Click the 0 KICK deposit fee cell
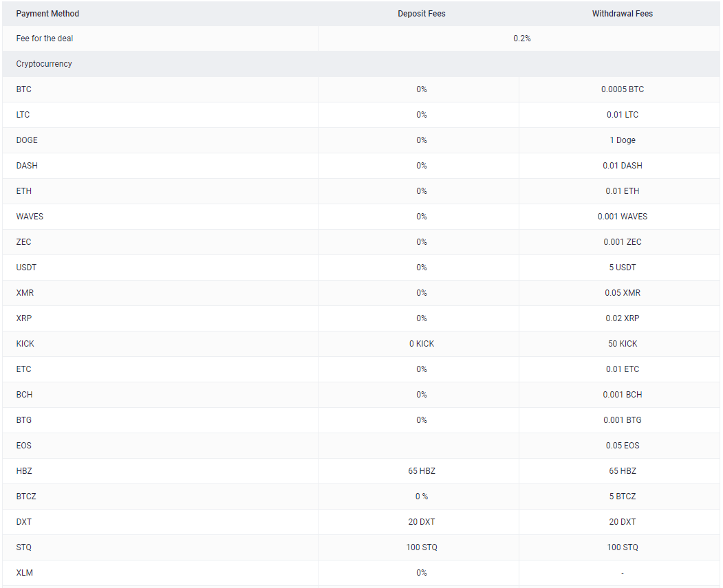Screen dimensions: 723x588 (421, 344)
